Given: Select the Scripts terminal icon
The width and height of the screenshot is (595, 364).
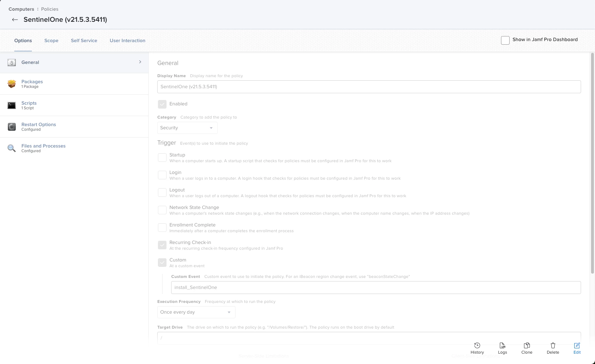Looking at the screenshot, I should pyautogui.click(x=12, y=105).
